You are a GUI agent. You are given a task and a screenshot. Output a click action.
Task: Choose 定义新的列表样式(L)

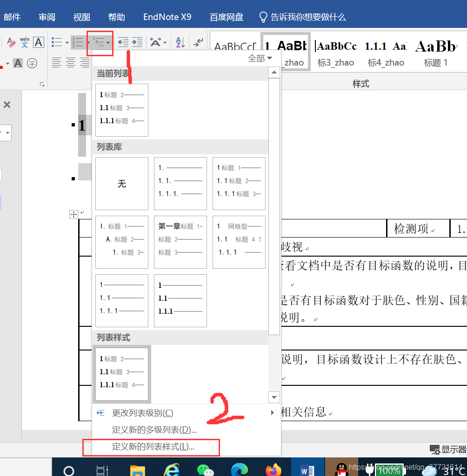tap(186, 447)
